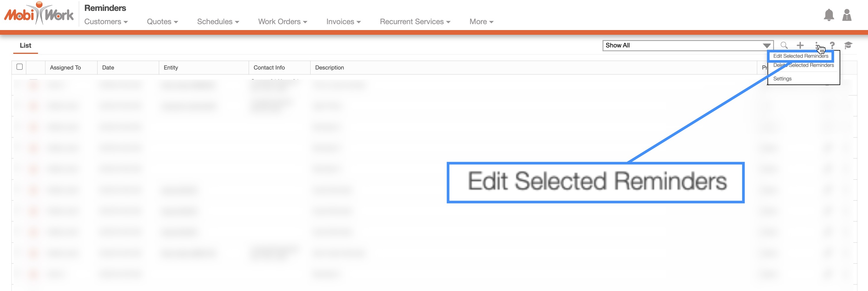Click the MobiWork logo
The height and width of the screenshot is (291, 868).
[39, 14]
